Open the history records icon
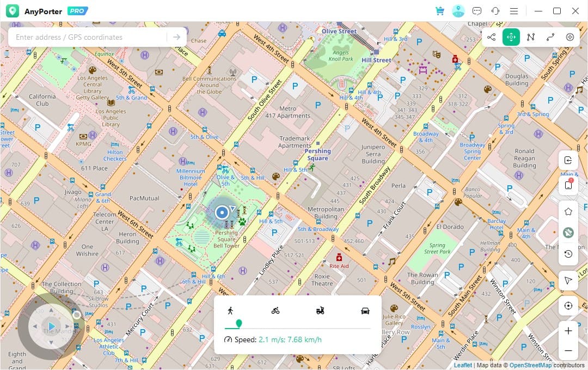Image resolution: width=588 pixels, height=370 pixels. point(568,254)
